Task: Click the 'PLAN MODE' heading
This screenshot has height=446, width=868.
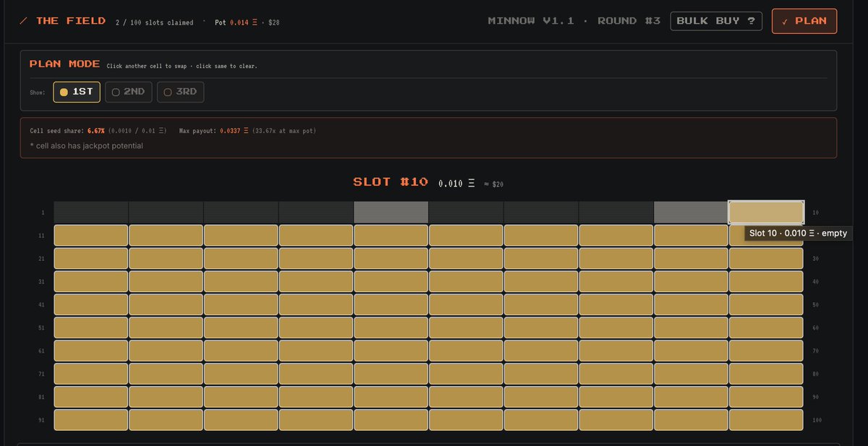Action: (x=64, y=64)
